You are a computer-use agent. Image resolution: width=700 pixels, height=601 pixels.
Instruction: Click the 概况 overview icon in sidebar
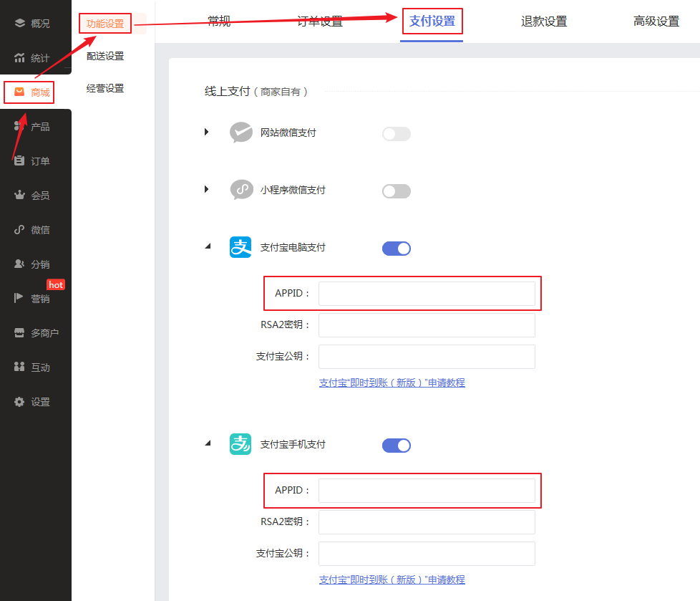click(x=20, y=24)
